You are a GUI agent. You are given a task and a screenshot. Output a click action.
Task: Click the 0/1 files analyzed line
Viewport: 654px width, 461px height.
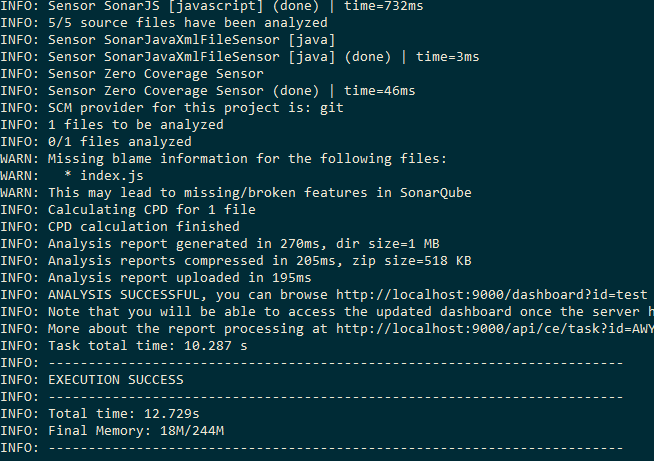96,142
